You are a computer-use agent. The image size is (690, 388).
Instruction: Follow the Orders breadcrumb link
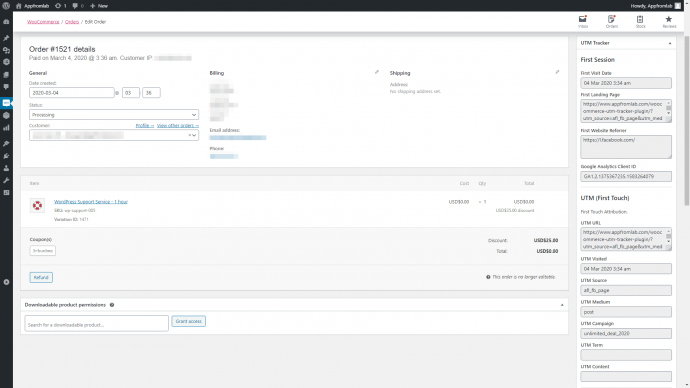pyautogui.click(x=72, y=22)
